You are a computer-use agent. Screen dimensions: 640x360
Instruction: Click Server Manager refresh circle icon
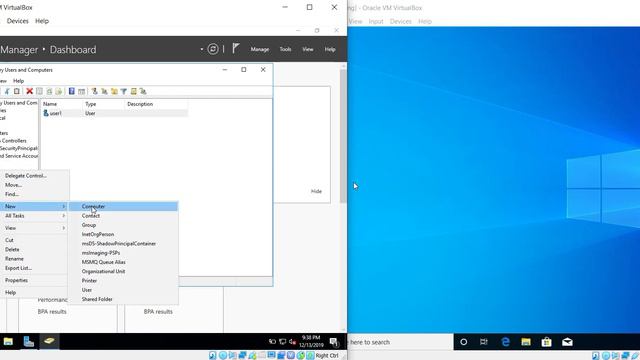tap(213, 49)
